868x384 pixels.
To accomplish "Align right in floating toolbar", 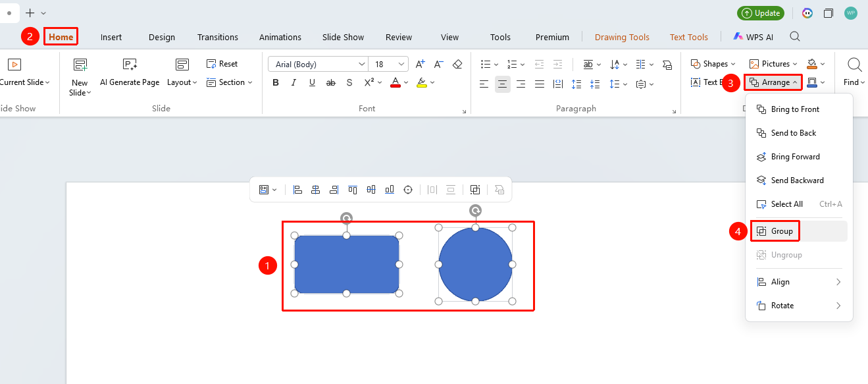I will (334, 190).
